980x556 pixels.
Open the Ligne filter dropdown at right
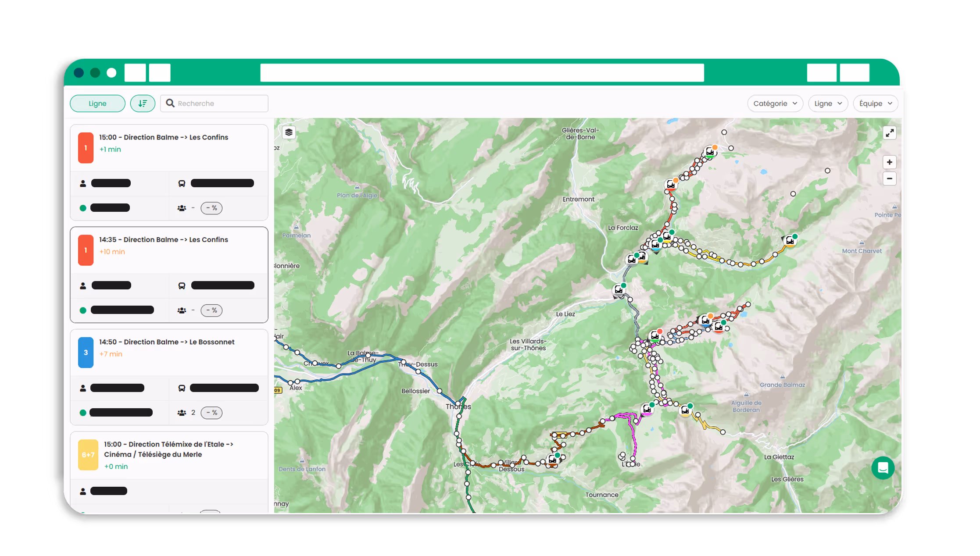point(827,103)
